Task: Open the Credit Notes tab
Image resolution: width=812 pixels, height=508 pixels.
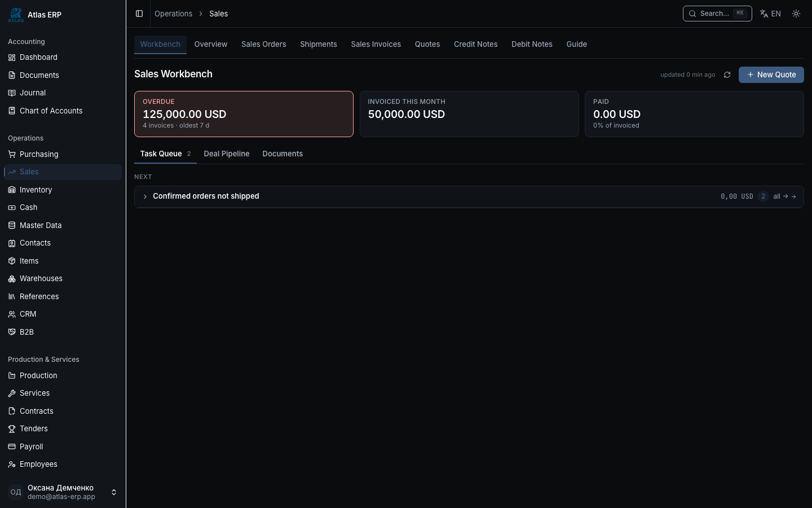Action: click(476, 45)
